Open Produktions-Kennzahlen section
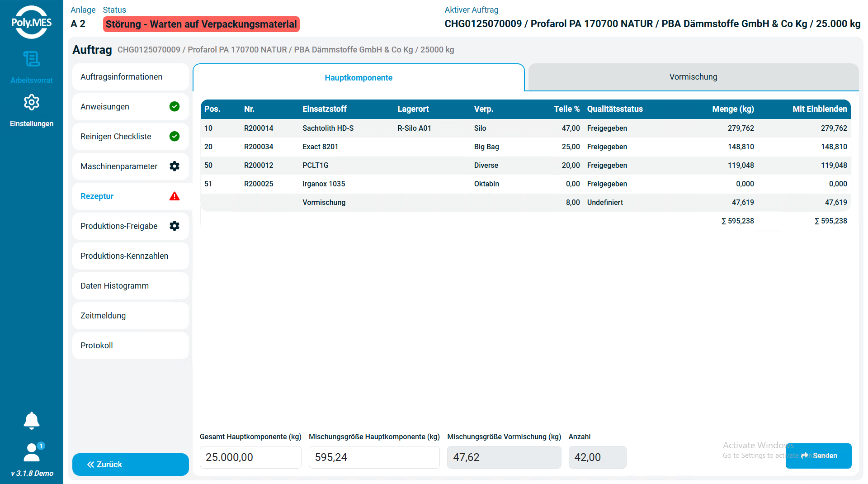 130,256
